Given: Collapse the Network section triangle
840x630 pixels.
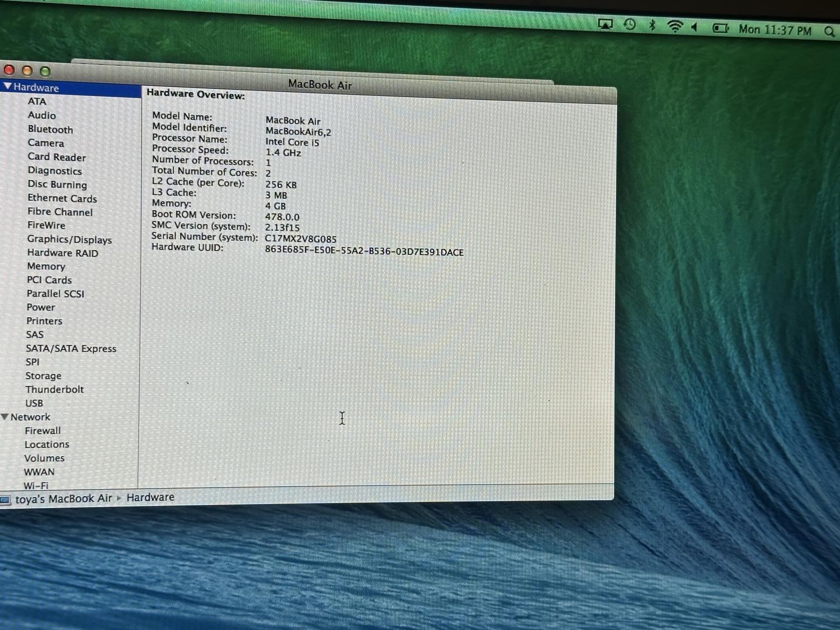Looking at the screenshot, I should [x=5, y=416].
